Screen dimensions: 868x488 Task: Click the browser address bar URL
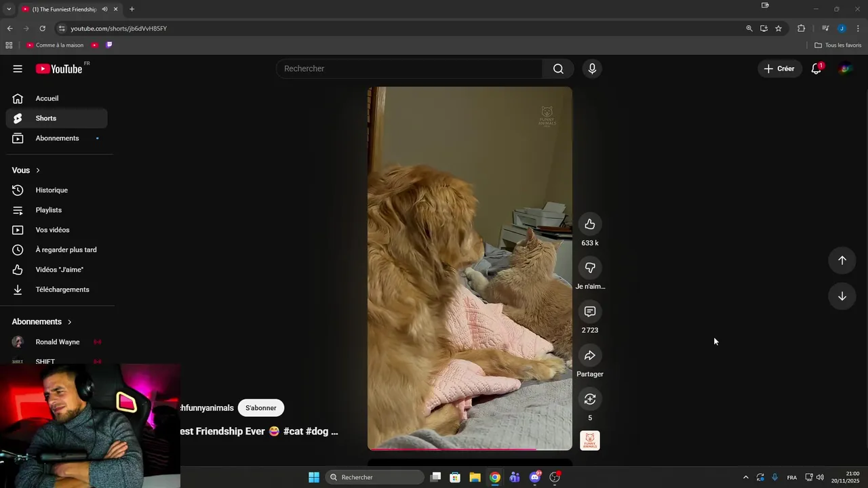coord(119,28)
